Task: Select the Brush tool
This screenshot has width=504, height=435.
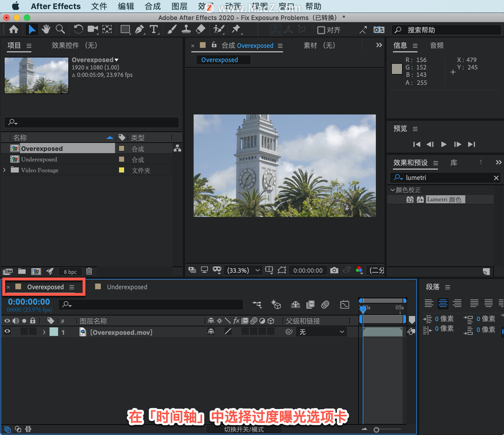Action: tap(172, 29)
